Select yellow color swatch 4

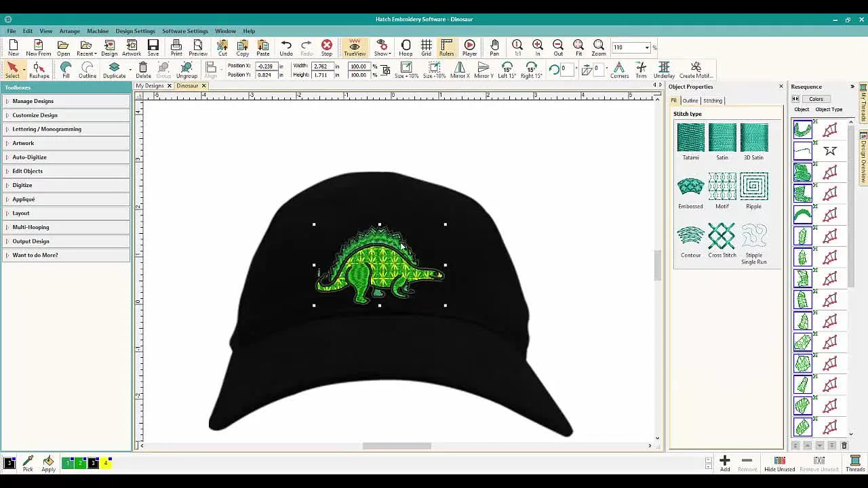[106, 463]
